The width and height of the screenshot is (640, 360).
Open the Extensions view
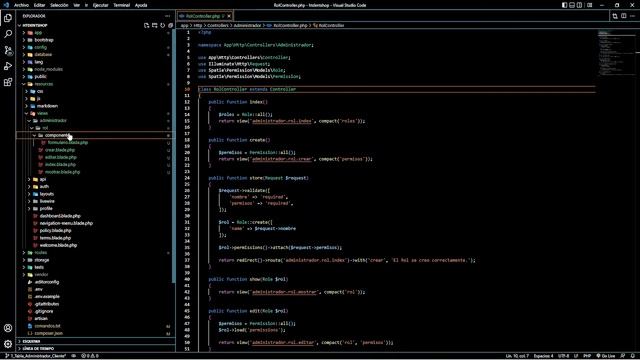8,82
